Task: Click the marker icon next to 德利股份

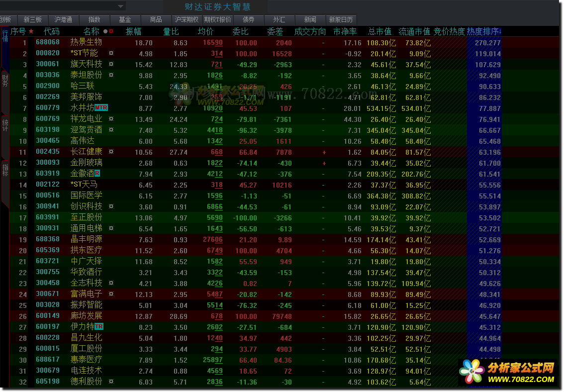Action: 111,381
